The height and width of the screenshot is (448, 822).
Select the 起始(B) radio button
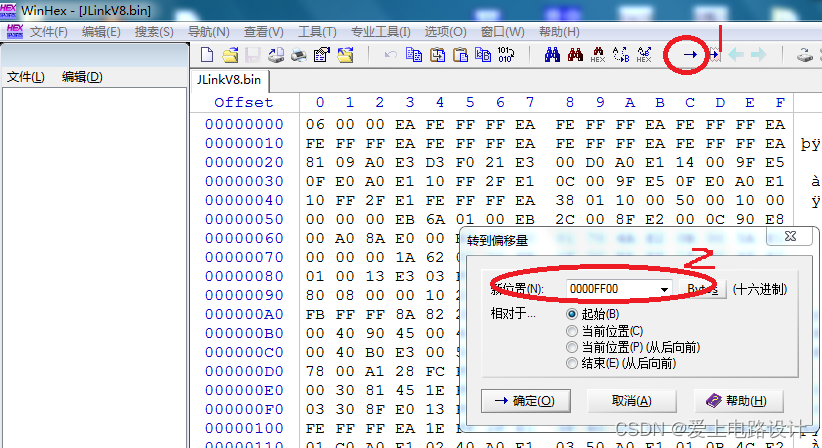pyautogui.click(x=572, y=314)
